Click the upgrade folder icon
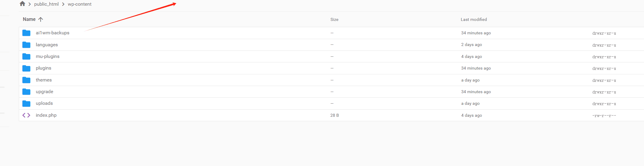 pos(26,92)
